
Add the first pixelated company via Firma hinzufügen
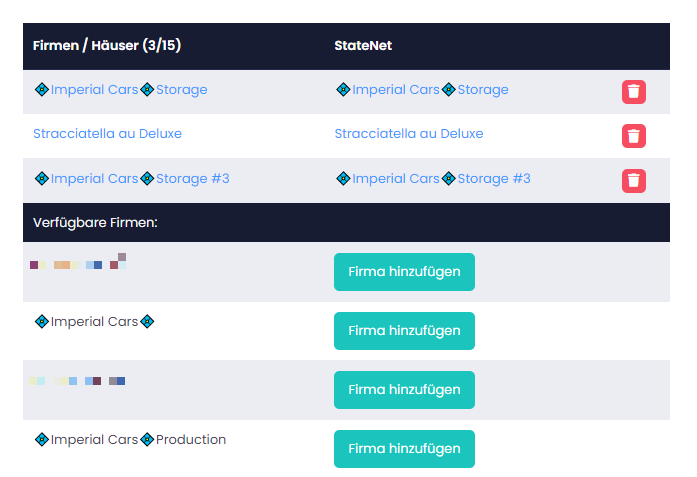pyautogui.click(x=404, y=272)
